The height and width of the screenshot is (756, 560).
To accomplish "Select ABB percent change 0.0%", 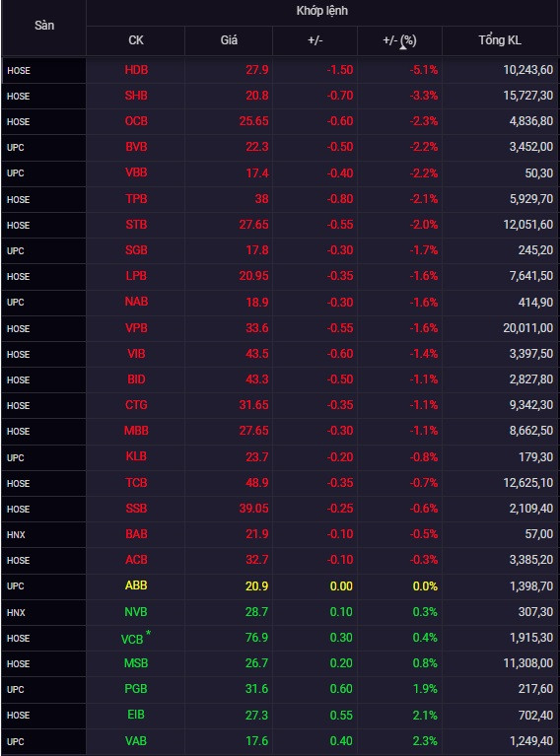I will [x=425, y=586].
